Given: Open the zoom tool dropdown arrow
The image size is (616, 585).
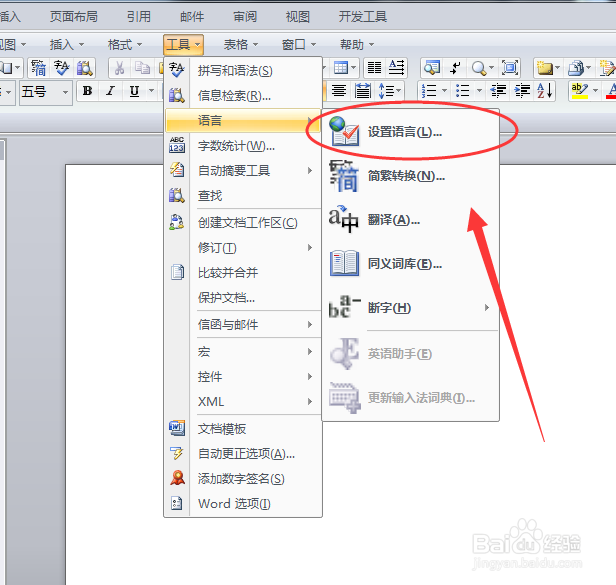Looking at the screenshot, I should (x=491, y=68).
